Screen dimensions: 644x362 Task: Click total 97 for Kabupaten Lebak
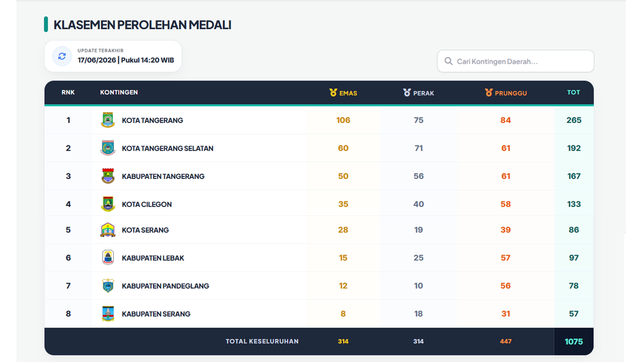click(x=574, y=258)
